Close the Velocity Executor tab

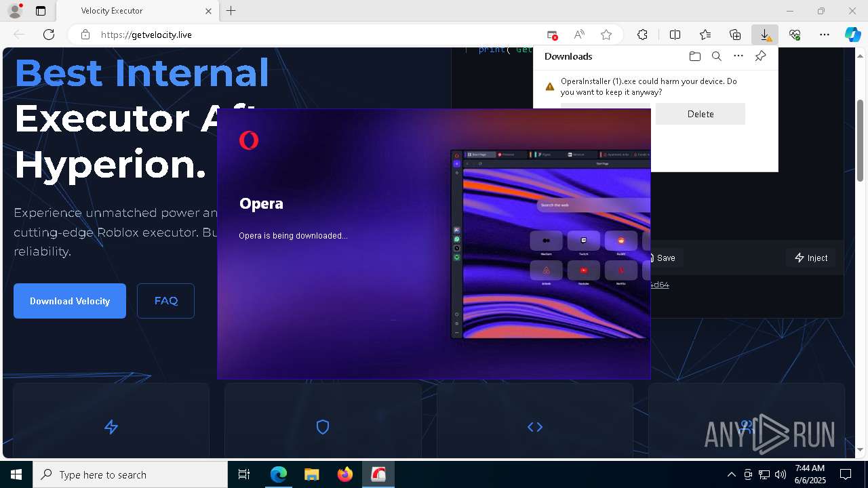tap(208, 11)
